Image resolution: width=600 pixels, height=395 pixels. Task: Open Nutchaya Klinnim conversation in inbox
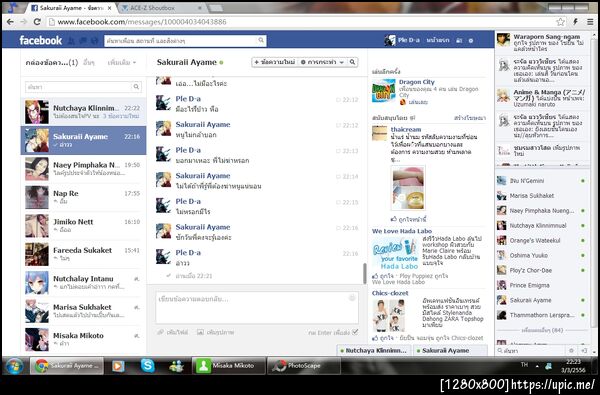(x=83, y=112)
